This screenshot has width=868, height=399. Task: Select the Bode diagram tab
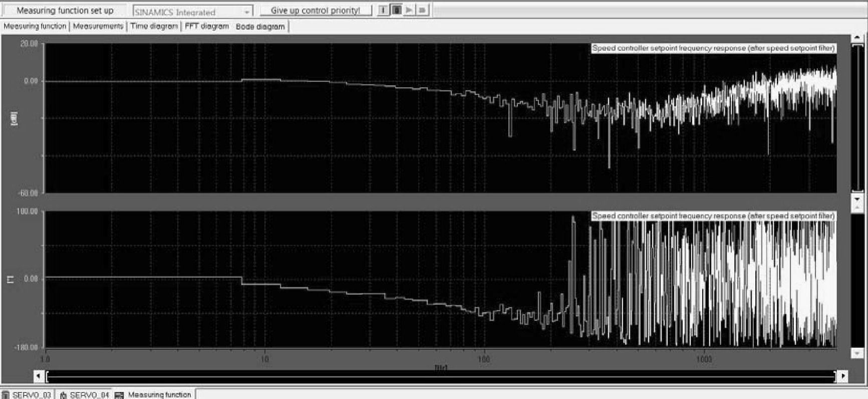(x=260, y=27)
